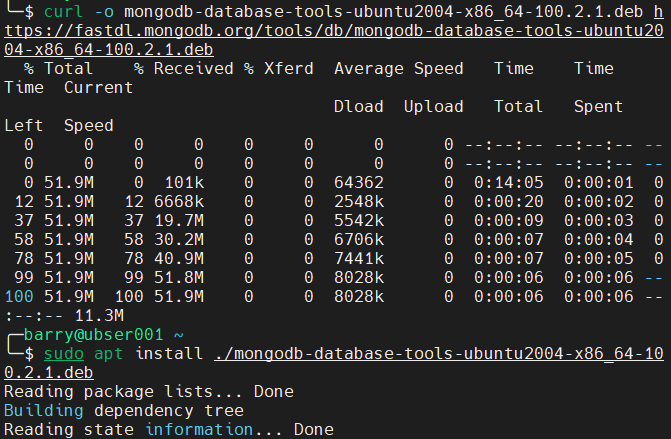671x439 pixels.
Task: Click the Upload column header
Action: (433, 107)
